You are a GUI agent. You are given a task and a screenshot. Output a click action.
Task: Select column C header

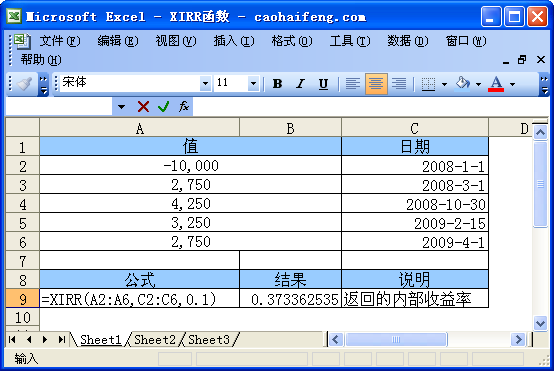(415, 128)
